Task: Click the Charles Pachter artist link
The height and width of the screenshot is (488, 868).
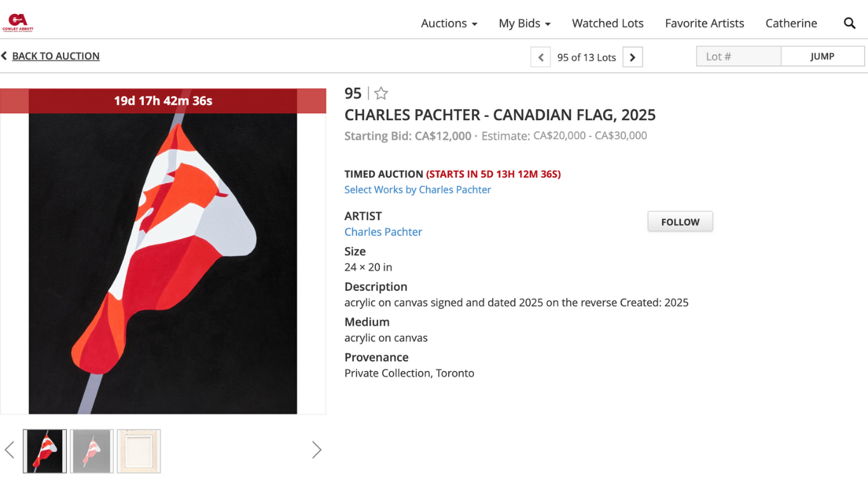Action: tap(383, 232)
